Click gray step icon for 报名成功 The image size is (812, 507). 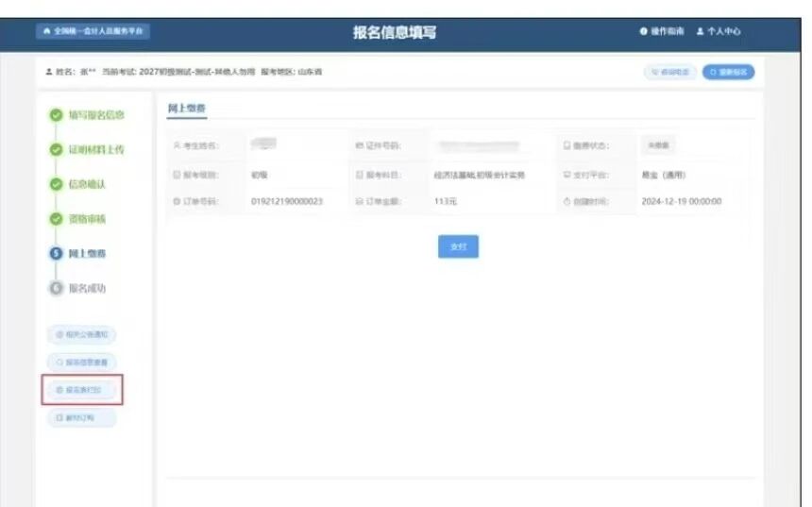click(56, 288)
